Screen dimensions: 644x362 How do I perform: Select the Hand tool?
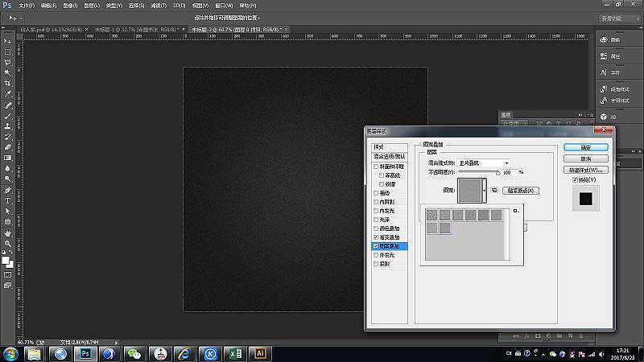click(8, 232)
